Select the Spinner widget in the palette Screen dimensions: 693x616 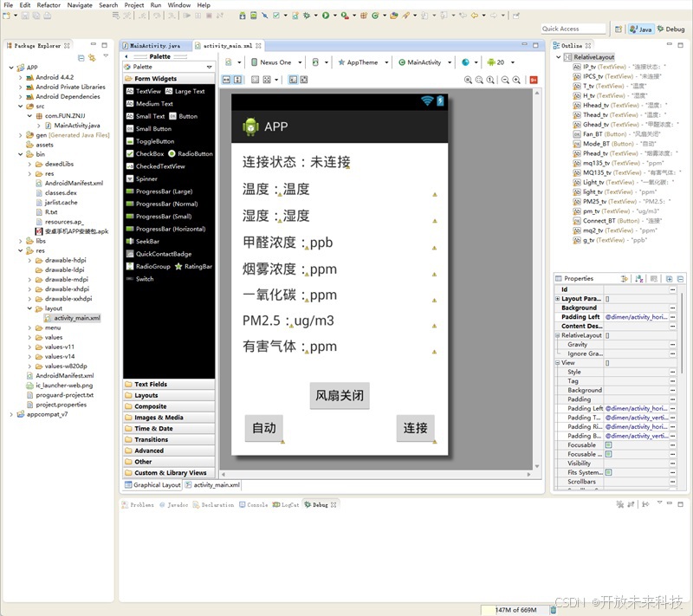(142, 179)
